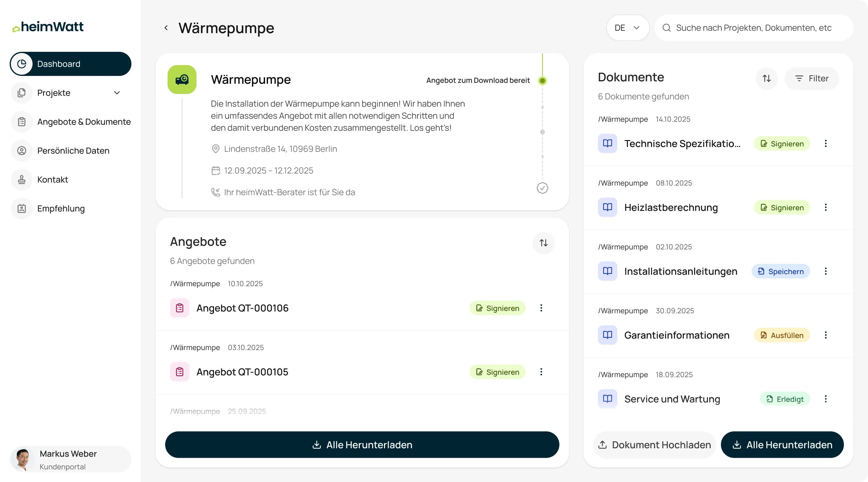
Task: Click address Lindenstraße 14, 10969 Berlin
Action: [280, 149]
